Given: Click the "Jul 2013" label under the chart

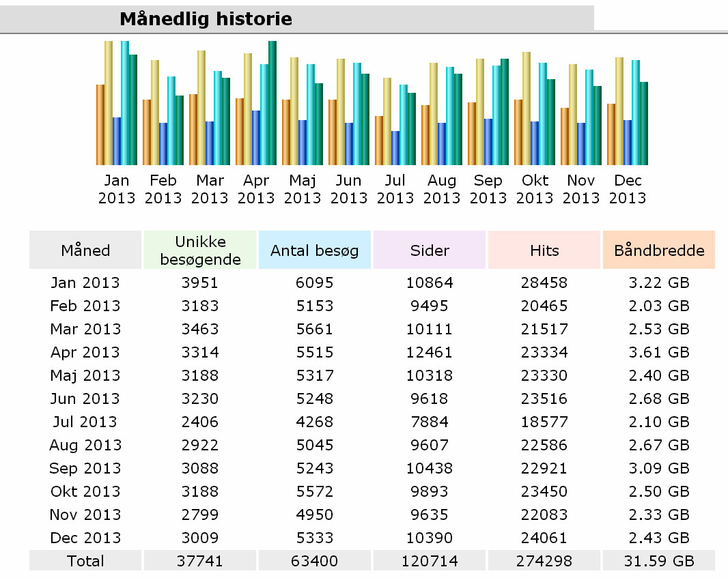Looking at the screenshot, I should point(395,189).
